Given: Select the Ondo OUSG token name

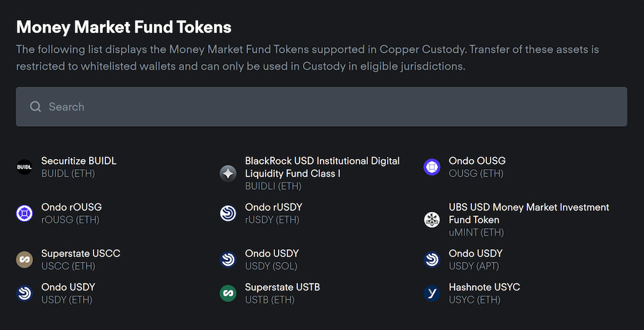Looking at the screenshot, I should point(477,161).
